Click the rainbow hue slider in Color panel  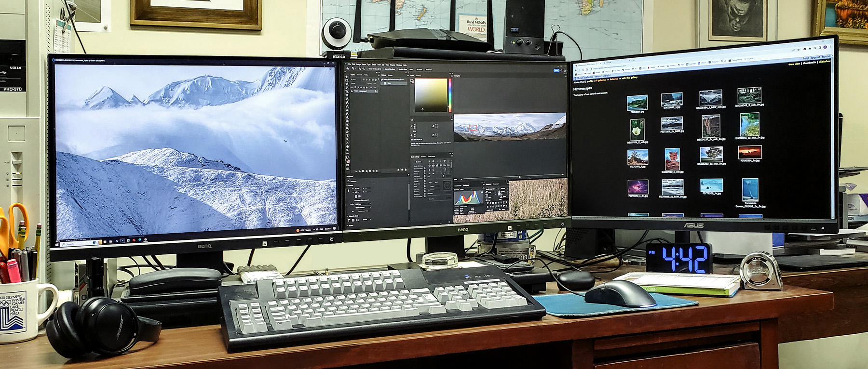point(450,95)
